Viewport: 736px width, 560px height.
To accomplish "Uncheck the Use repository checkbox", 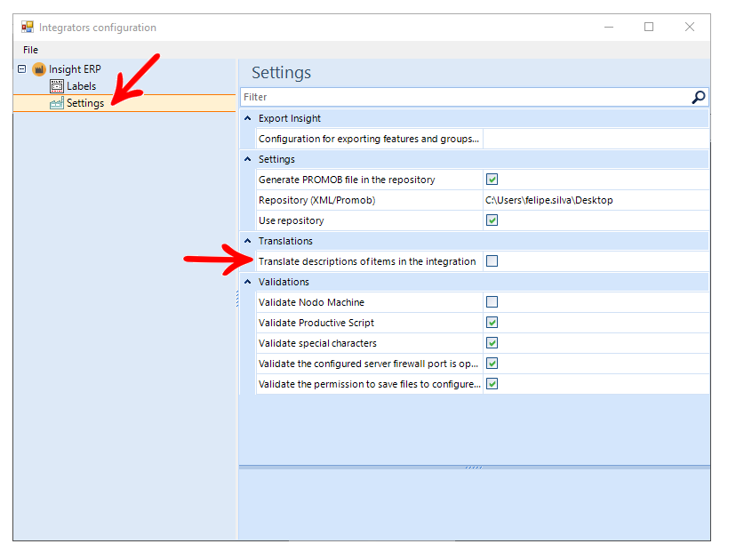I will click(492, 220).
